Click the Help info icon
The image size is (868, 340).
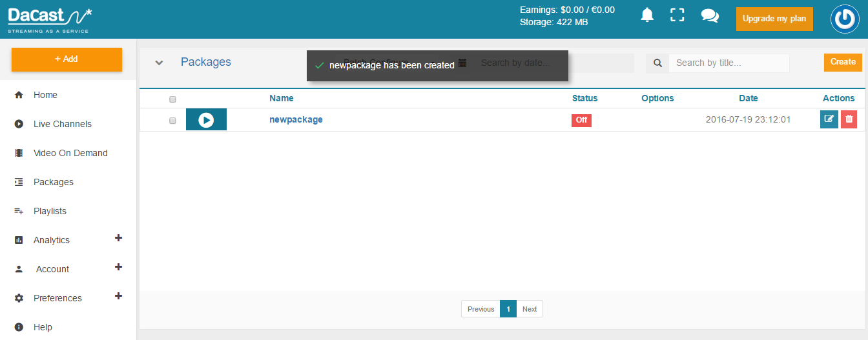(19, 327)
